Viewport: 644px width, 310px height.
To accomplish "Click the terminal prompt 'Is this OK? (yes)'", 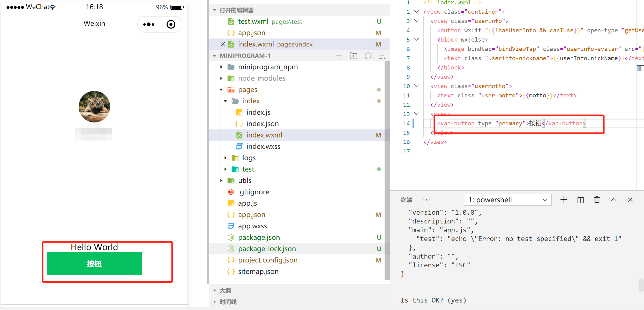I will point(433,300).
